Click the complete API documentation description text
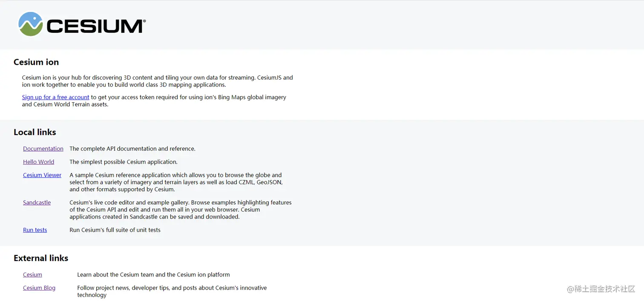This screenshot has height=302, width=644. click(132, 149)
